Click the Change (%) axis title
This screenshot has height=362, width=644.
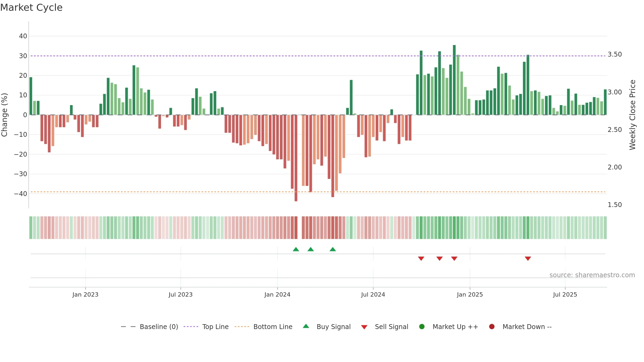point(5,115)
